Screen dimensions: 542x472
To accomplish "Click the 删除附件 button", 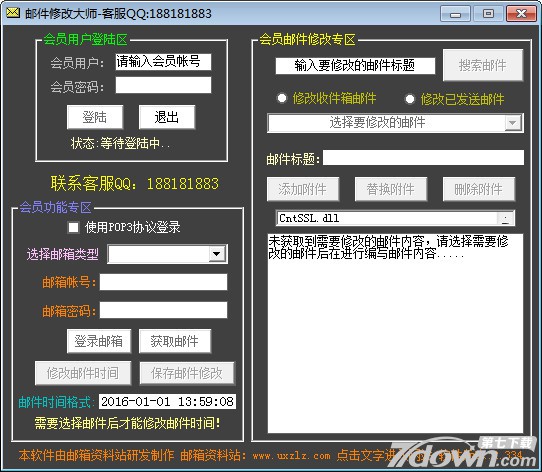I will [479, 189].
